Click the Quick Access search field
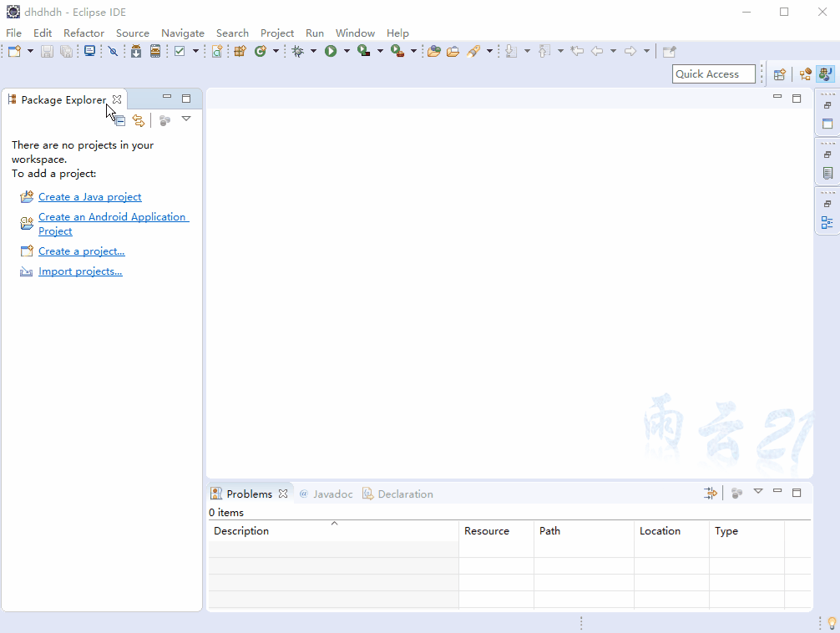 pos(714,74)
